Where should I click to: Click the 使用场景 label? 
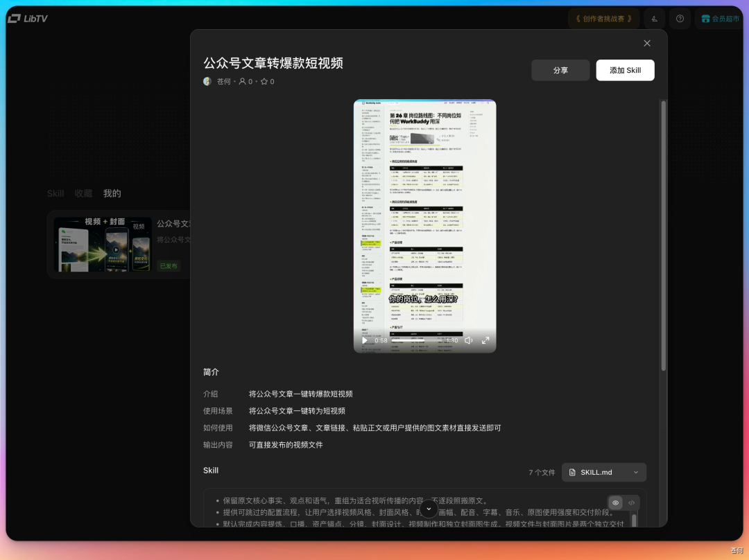tap(218, 410)
